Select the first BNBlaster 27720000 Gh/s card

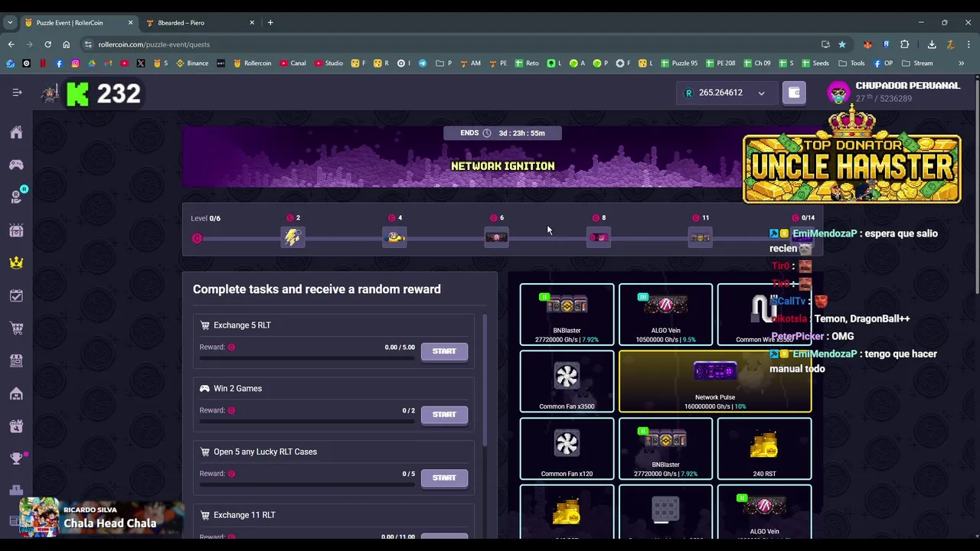(x=567, y=315)
